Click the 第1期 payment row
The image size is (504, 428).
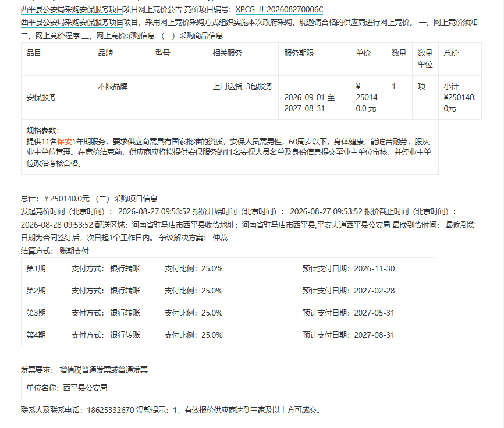228,268
